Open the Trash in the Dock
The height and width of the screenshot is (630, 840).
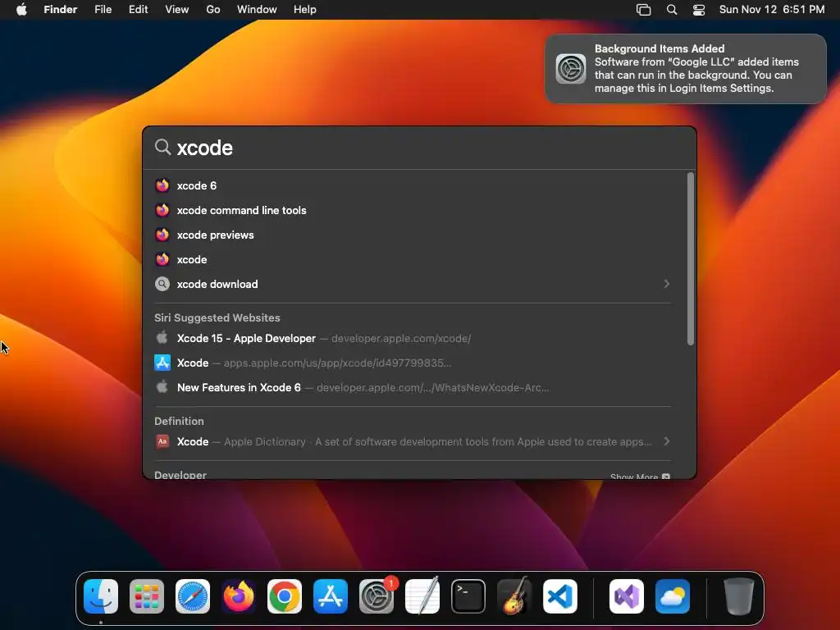(x=739, y=596)
